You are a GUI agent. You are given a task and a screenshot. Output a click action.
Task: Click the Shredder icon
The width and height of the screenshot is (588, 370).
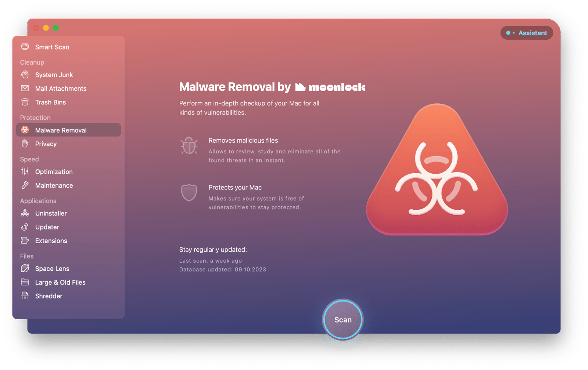(25, 295)
